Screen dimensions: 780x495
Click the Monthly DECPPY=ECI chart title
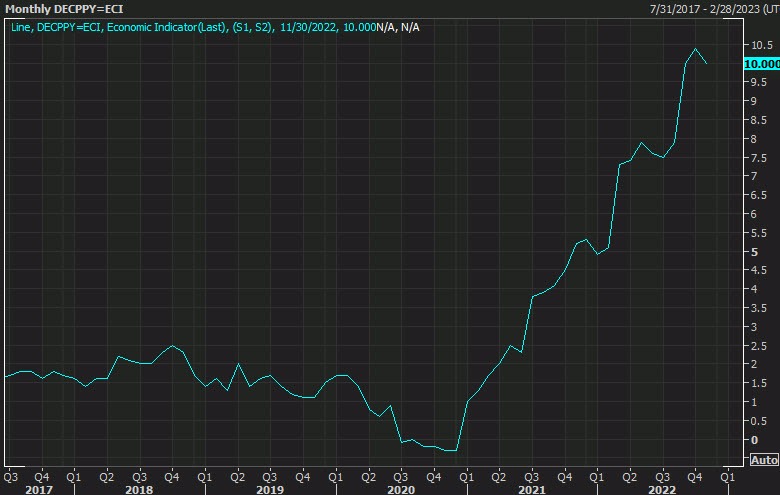(64, 9)
